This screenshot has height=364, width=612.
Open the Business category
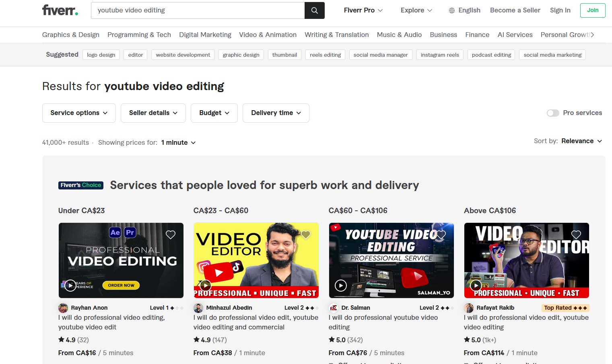click(x=443, y=35)
